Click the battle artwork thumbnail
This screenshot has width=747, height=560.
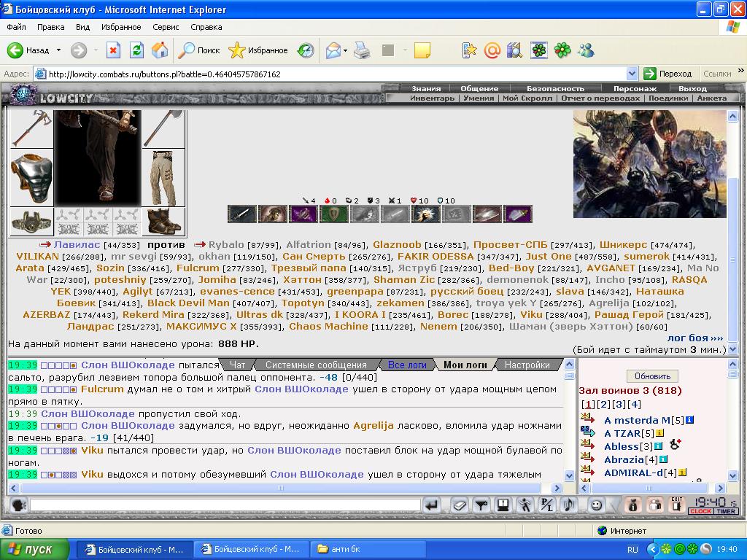[649, 164]
